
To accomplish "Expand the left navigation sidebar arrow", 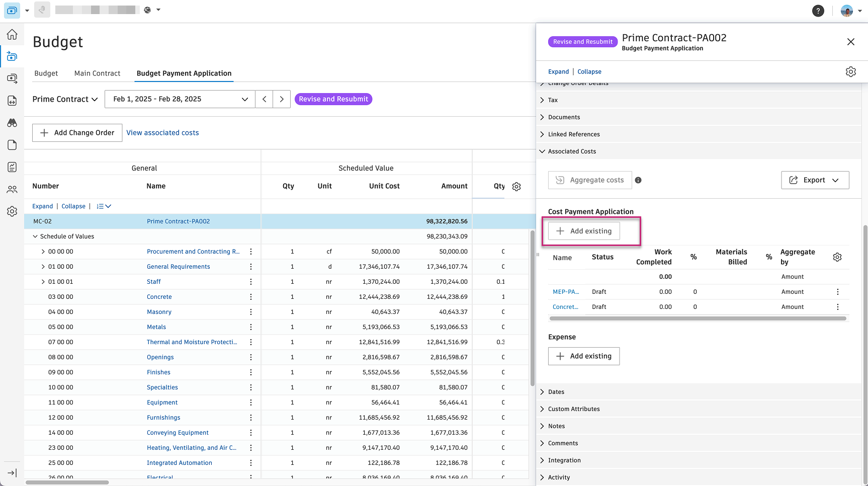I will pyautogui.click(x=12, y=473).
